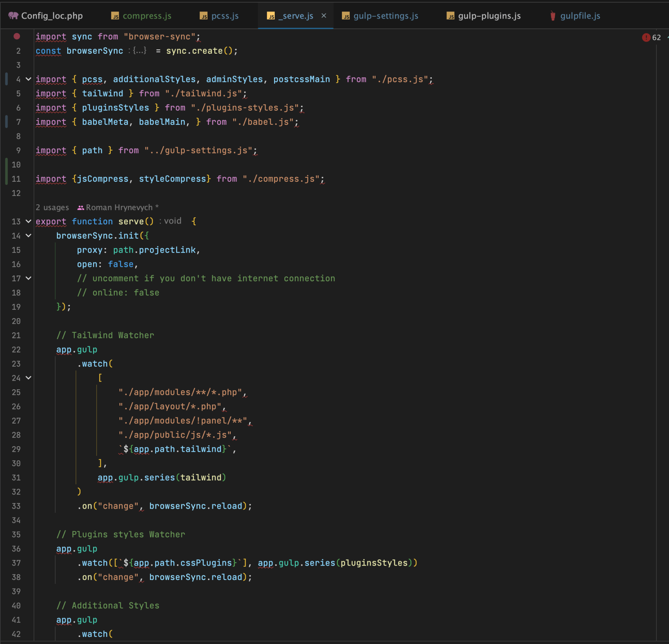Remove the breakpoint on line 1

[17, 36]
